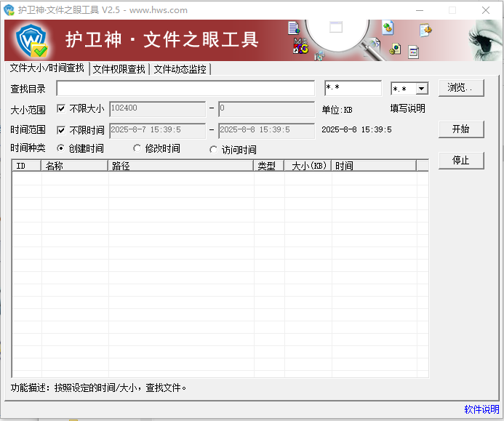Switch to 文件权限查找 tab
This screenshot has width=504, height=421.
(x=119, y=69)
